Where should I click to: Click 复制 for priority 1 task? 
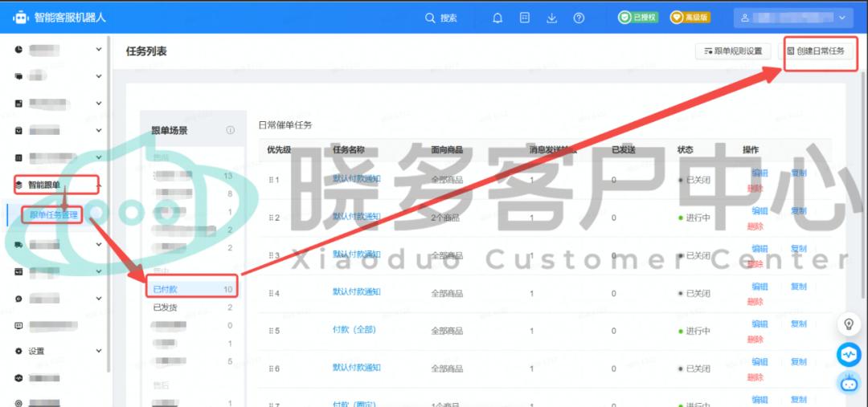tap(799, 173)
